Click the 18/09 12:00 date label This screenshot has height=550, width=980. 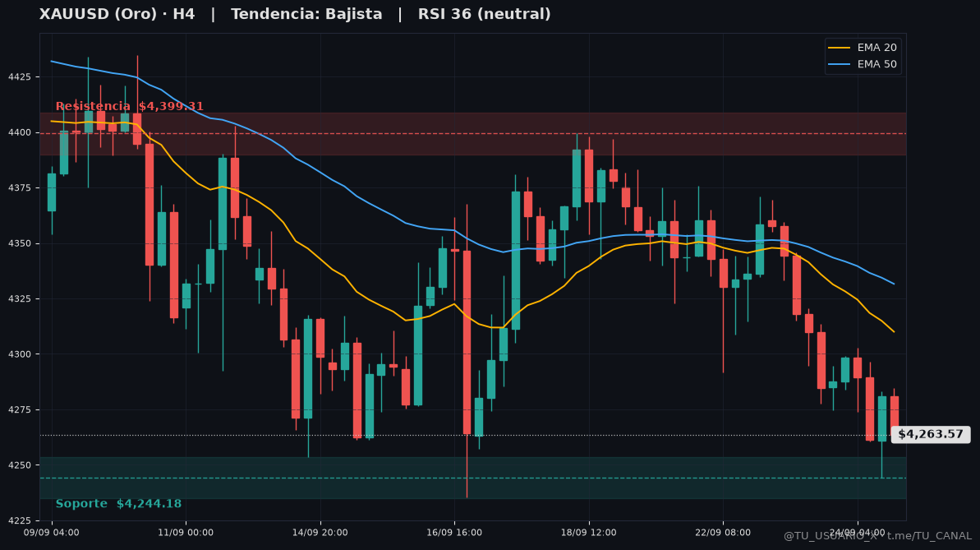pos(589,533)
